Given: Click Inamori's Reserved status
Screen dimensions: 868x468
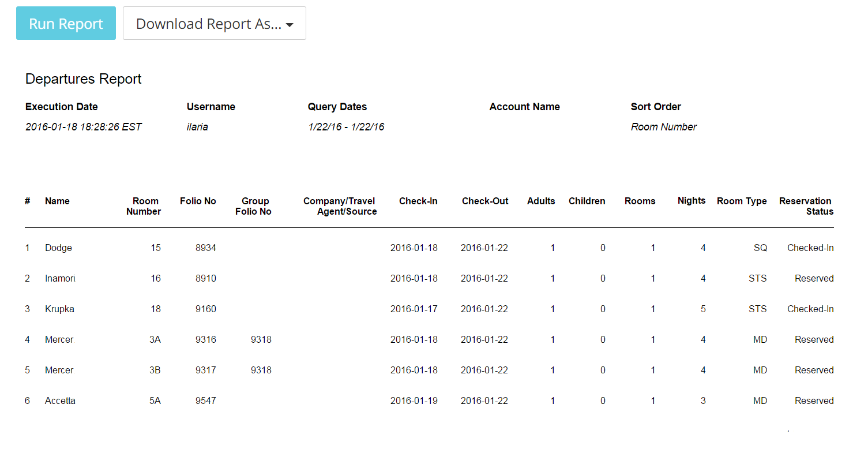Looking at the screenshot, I should tap(814, 279).
